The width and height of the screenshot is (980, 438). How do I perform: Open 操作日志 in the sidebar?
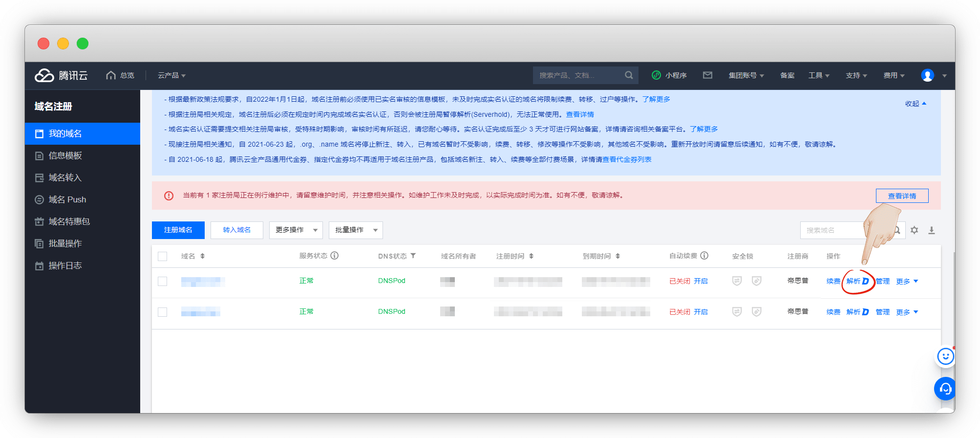65,265
